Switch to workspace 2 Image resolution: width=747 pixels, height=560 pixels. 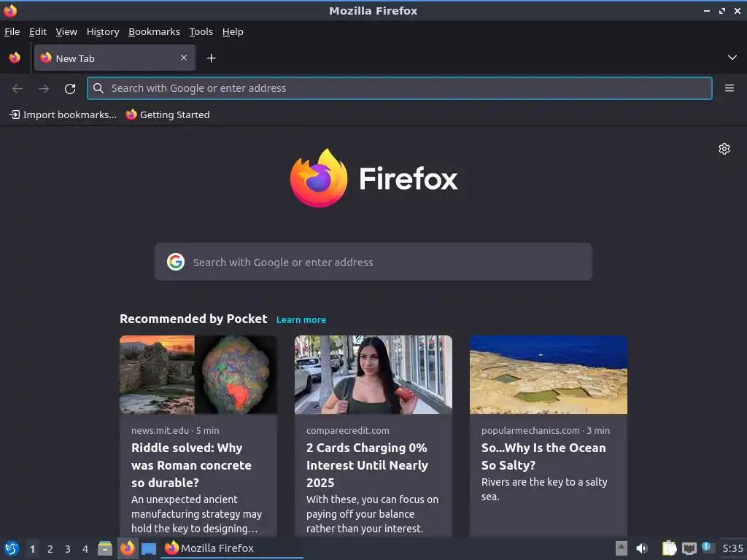[x=50, y=549]
